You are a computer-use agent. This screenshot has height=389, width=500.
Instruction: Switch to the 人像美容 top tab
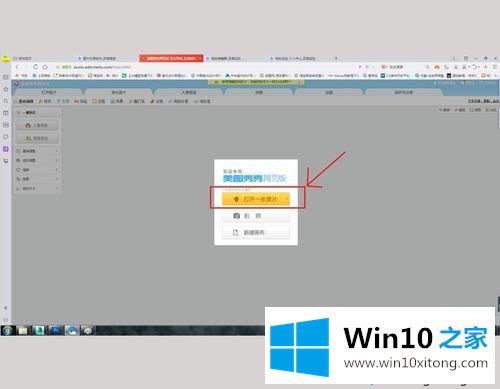tap(189, 92)
